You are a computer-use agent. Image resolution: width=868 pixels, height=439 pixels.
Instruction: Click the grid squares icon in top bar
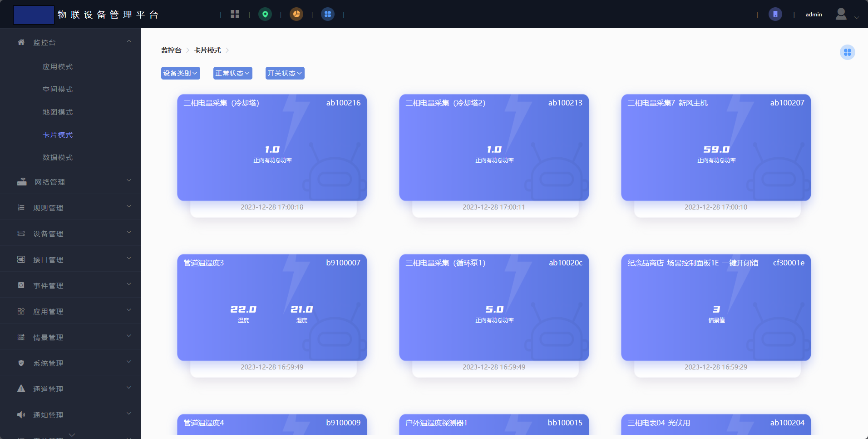pos(235,15)
